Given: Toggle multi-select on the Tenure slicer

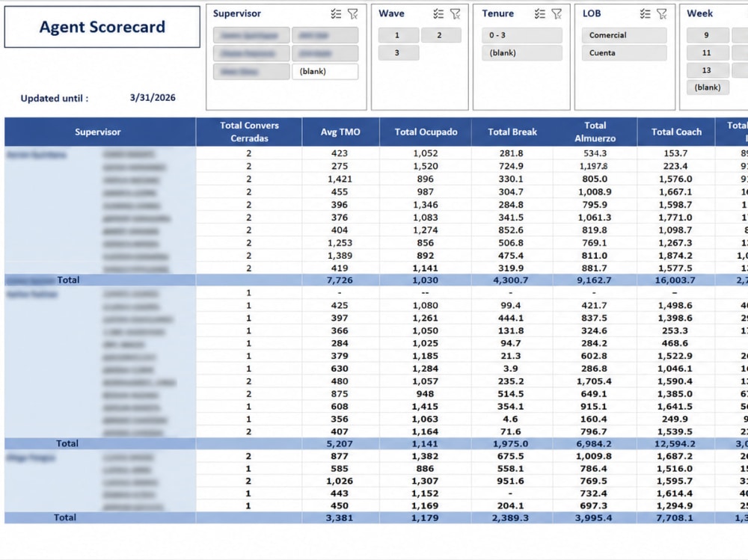Looking at the screenshot, I should pos(539,14).
